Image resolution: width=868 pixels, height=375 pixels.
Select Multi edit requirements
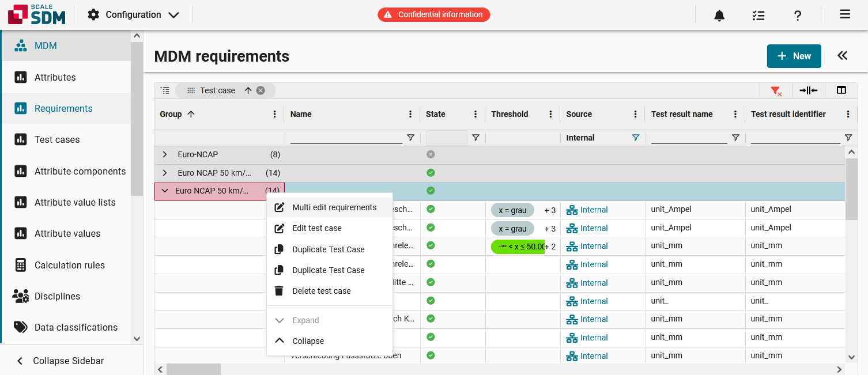[x=330, y=207]
